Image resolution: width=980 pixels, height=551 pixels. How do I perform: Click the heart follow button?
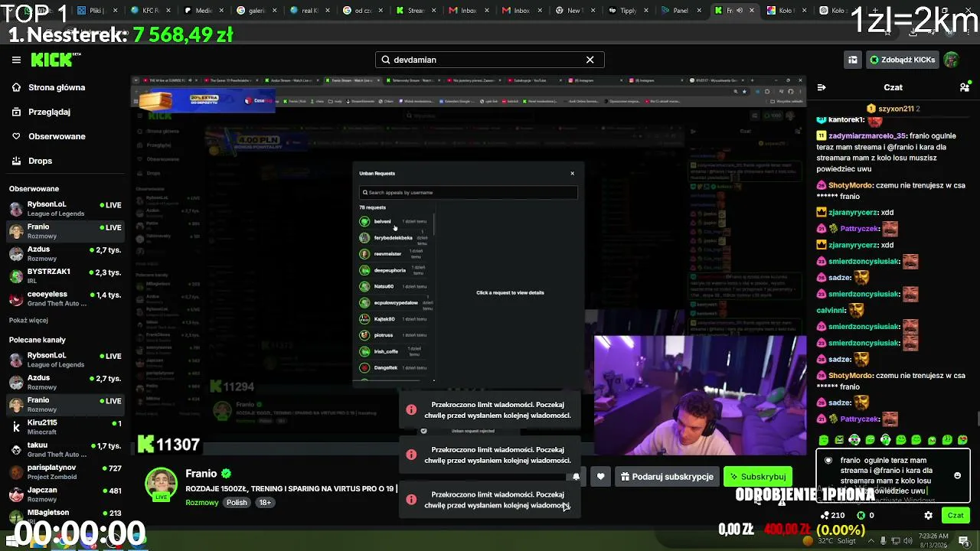(x=601, y=477)
